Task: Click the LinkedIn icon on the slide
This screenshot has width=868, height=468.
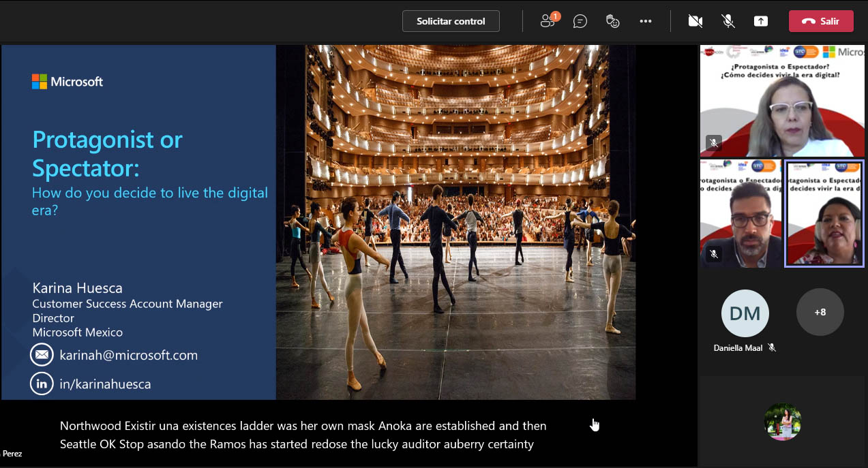Action: pyautogui.click(x=42, y=384)
